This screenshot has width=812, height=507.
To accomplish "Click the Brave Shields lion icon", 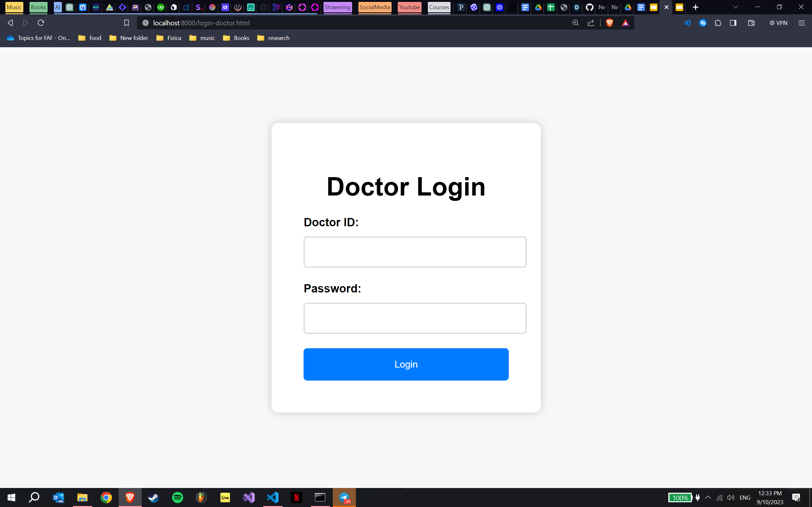I will (x=609, y=23).
